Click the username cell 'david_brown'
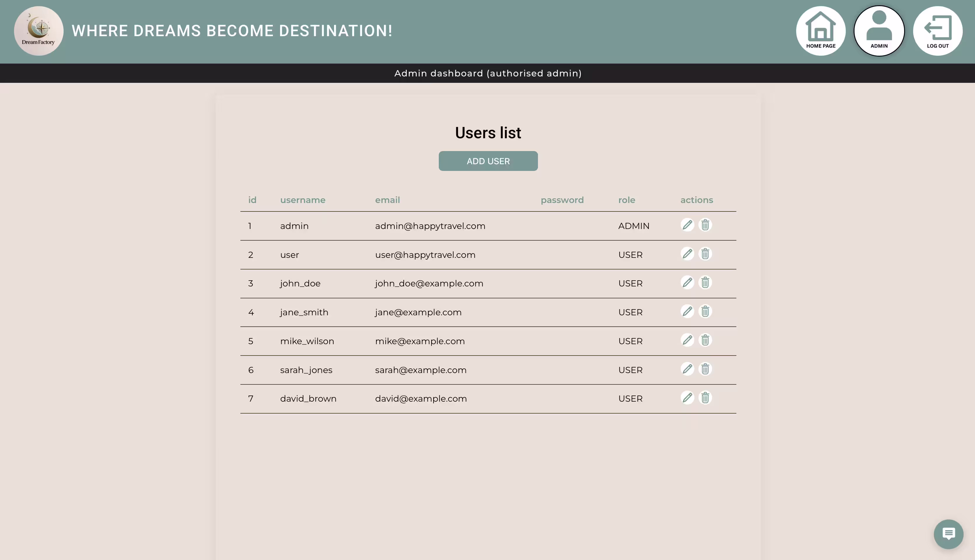Image resolution: width=975 pixels, height=560 pixels. [308, 399]
